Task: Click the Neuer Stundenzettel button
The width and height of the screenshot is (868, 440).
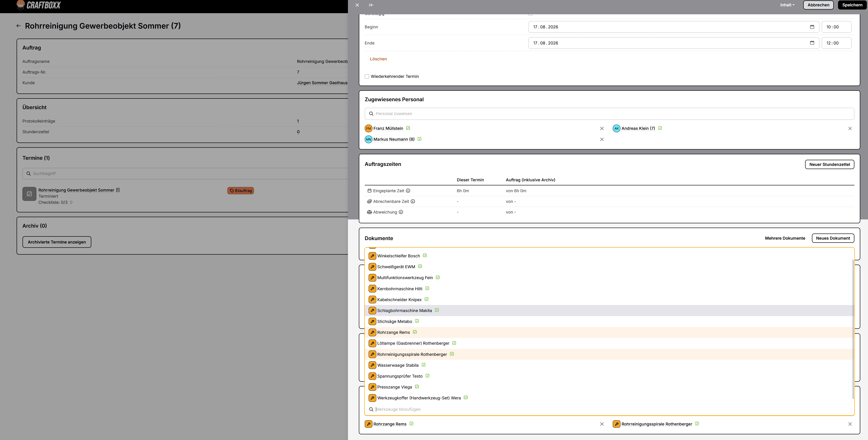Action: pos(830,164)
